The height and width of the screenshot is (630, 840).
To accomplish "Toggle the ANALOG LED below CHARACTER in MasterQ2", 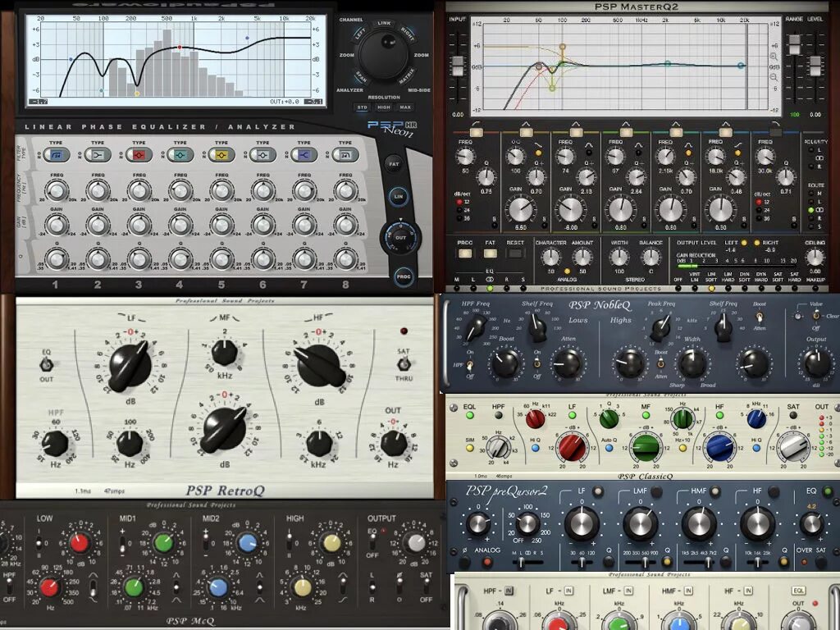I will click(567, 271).
